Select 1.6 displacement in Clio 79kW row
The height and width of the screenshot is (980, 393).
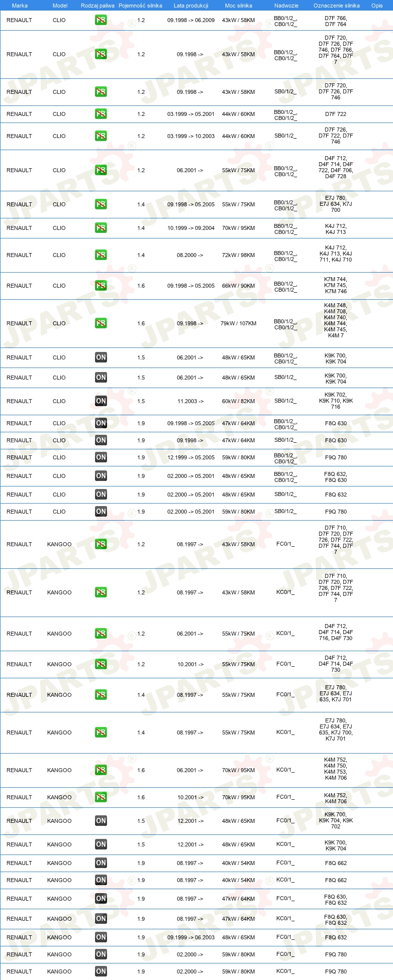pyautogui.click(x=141, y=324)
